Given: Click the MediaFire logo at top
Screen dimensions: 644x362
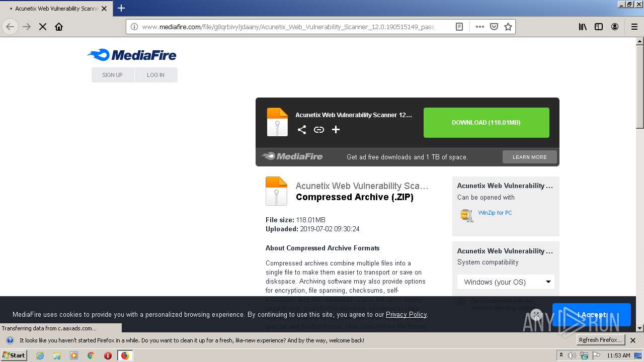Looking at the screenshot, I should [x=132, y=55].
